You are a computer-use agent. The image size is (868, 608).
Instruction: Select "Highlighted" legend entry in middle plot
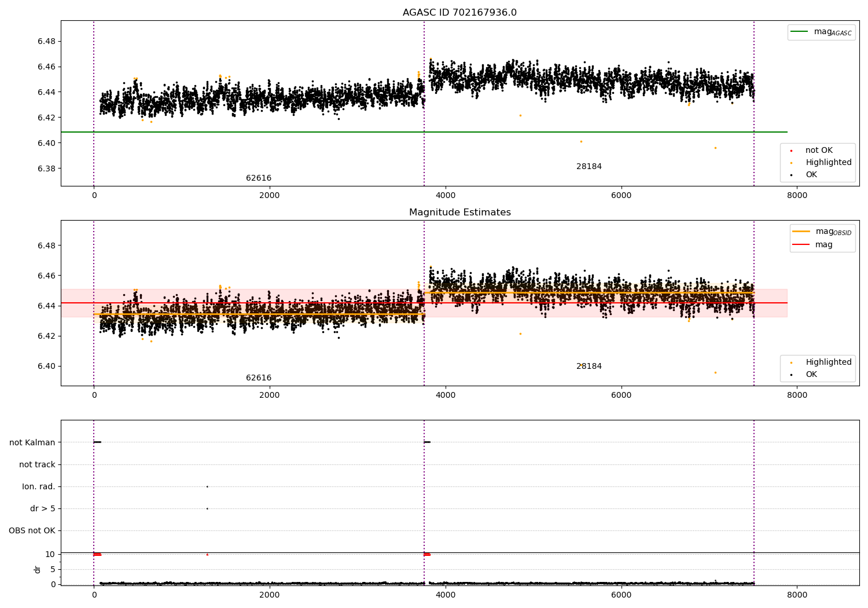click(x=828, y=362)
